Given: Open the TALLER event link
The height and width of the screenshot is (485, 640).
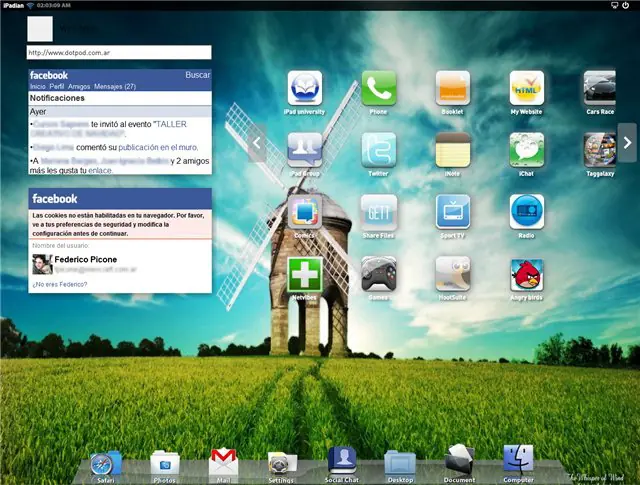Looking at the screenshot, I should tap(171, 124).
